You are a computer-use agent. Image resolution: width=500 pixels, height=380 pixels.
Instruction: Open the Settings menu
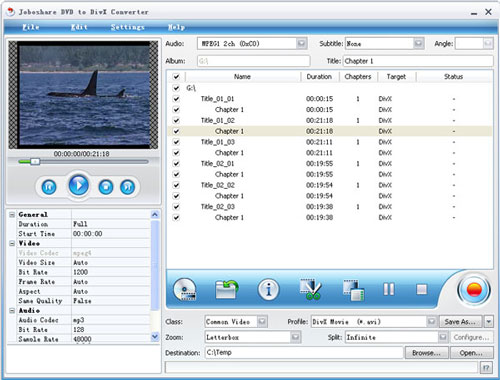[127, 27]
